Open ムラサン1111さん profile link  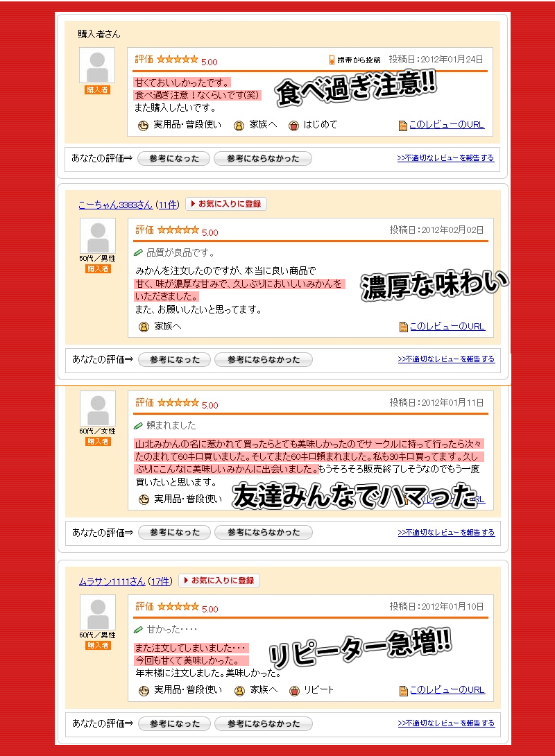point(112,581)
